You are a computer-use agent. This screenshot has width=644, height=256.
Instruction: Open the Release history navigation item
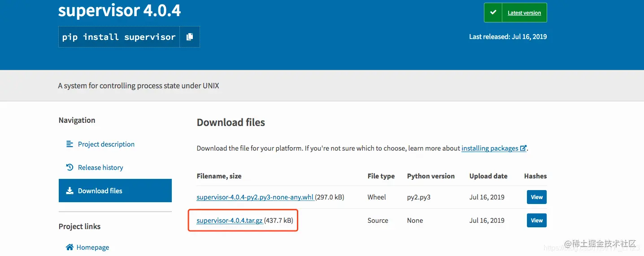(x=100, y=167)
